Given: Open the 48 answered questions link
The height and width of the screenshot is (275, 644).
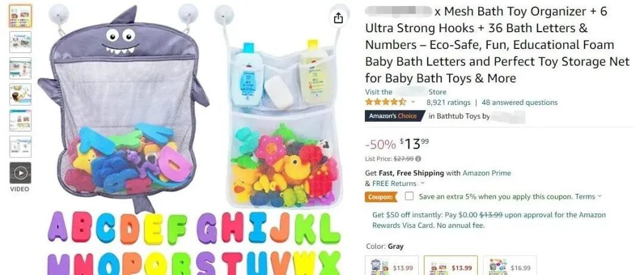Looking at the screenshot, I should click(519, 103).
